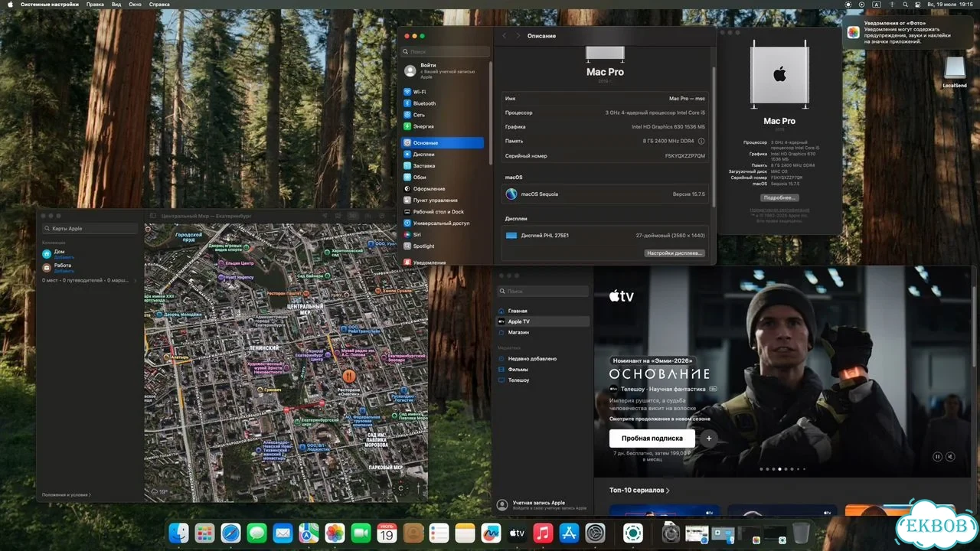Open the Trash in the Dock
The height and width of the screenshot is (551, 980).
(801, 533)
